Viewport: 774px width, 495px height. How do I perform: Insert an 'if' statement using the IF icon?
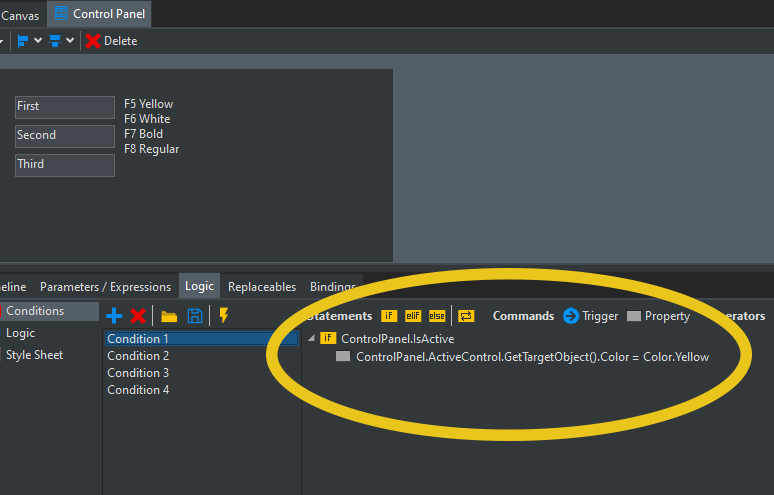tap(389, 316)
